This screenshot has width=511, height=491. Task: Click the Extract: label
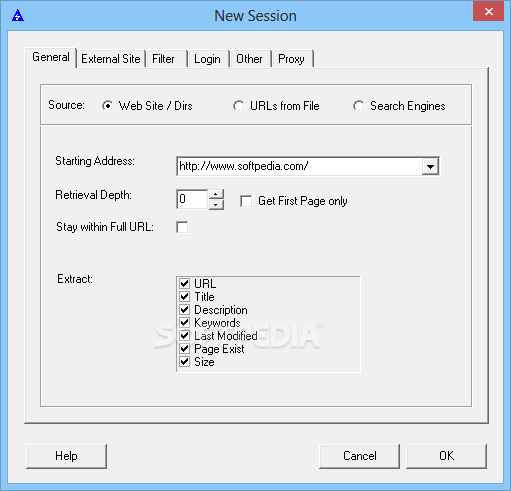coord(75,279)
